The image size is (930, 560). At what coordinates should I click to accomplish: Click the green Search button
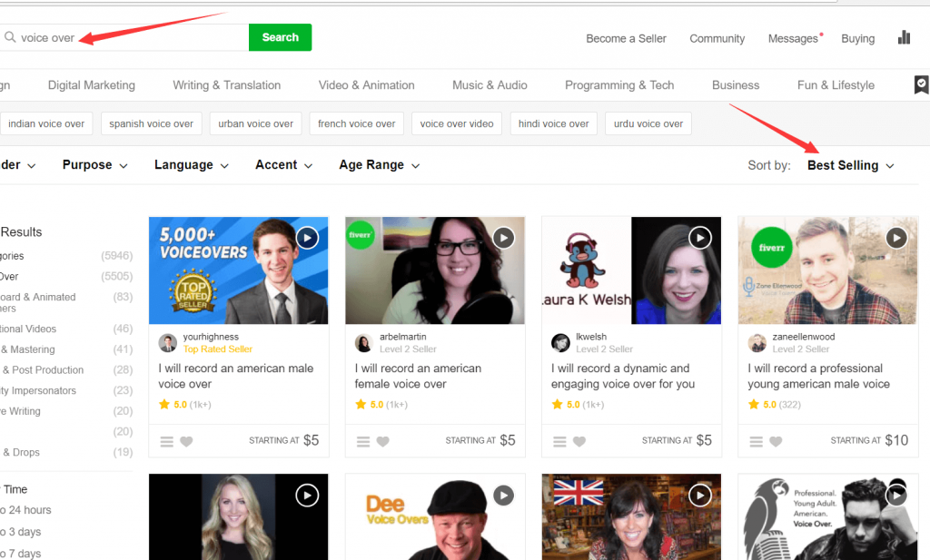coord(280,37)
